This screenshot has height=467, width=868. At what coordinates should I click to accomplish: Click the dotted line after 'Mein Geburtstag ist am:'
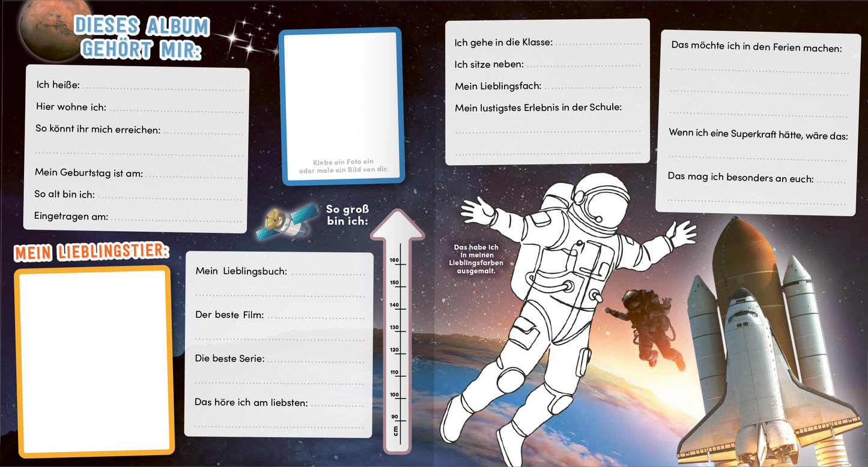[195, 177]
